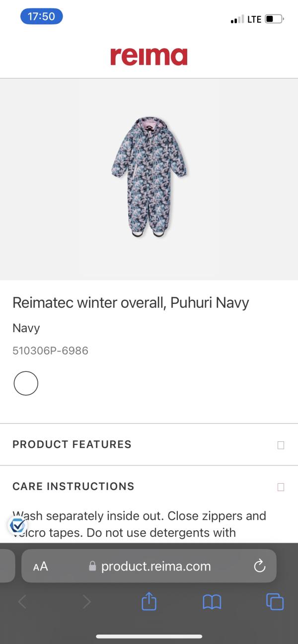Viewport: 298px width, 644px height.
Task: Reload the product.reima.com page
Action: pos(259,566)
